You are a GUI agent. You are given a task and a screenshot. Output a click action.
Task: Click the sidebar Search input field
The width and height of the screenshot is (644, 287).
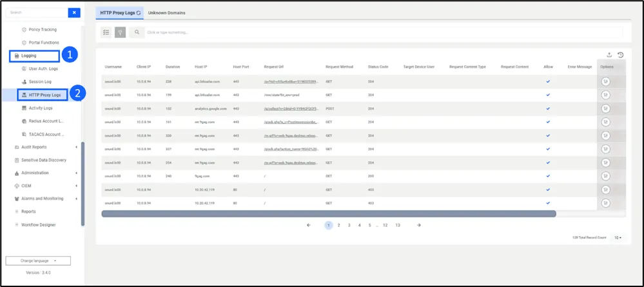[x=37, y=13]
